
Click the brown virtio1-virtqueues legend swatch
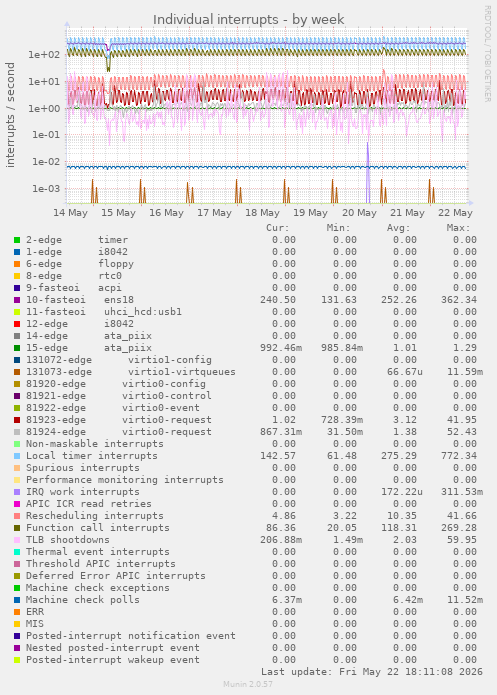(17, 372)
